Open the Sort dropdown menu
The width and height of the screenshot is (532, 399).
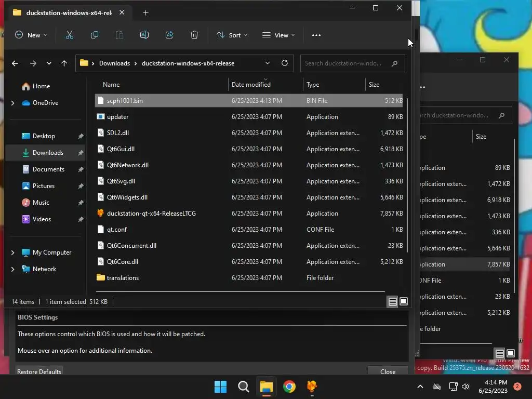(232, 35)
